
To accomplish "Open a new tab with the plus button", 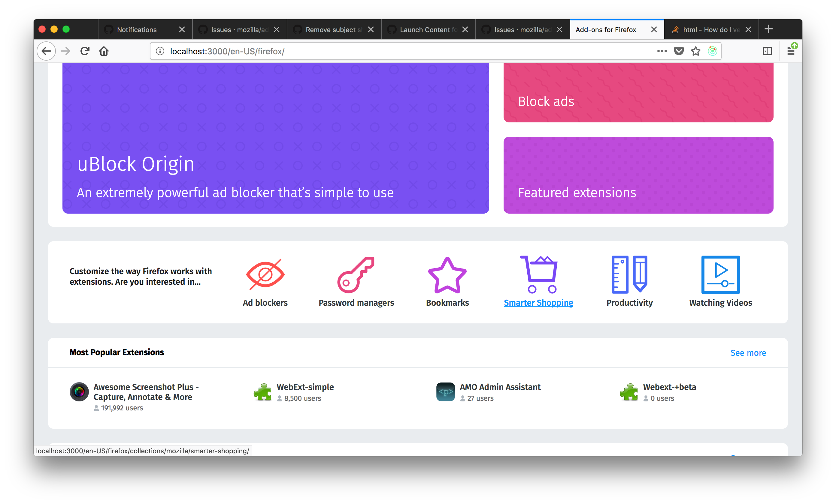I will pyautogui.click(x=769, y=29).
